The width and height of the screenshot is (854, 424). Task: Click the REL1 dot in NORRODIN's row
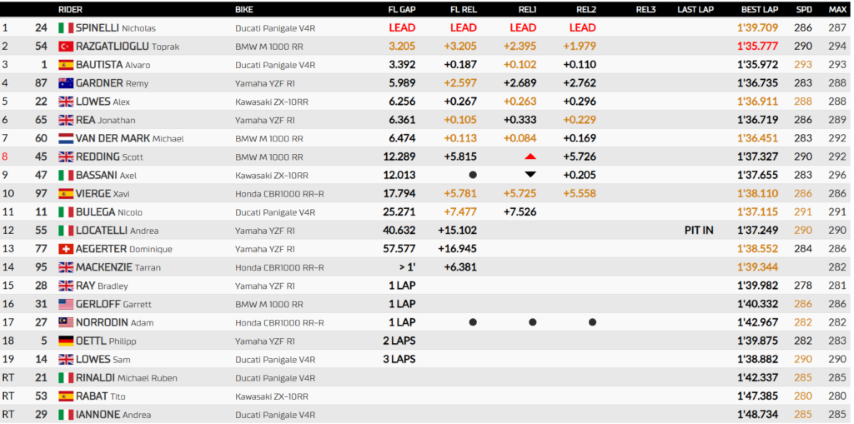click(533, 323)
